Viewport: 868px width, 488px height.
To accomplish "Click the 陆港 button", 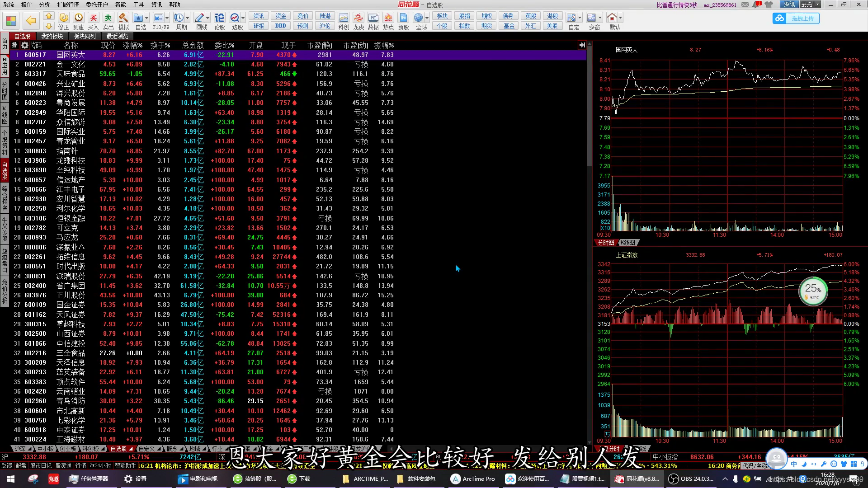I will click(x=325, y=16).
